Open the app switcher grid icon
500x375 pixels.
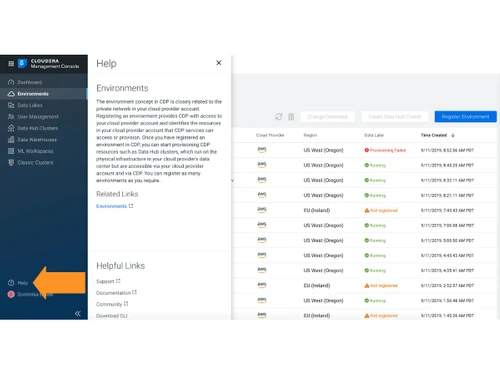pyautogui.click(x=11, y=63)
